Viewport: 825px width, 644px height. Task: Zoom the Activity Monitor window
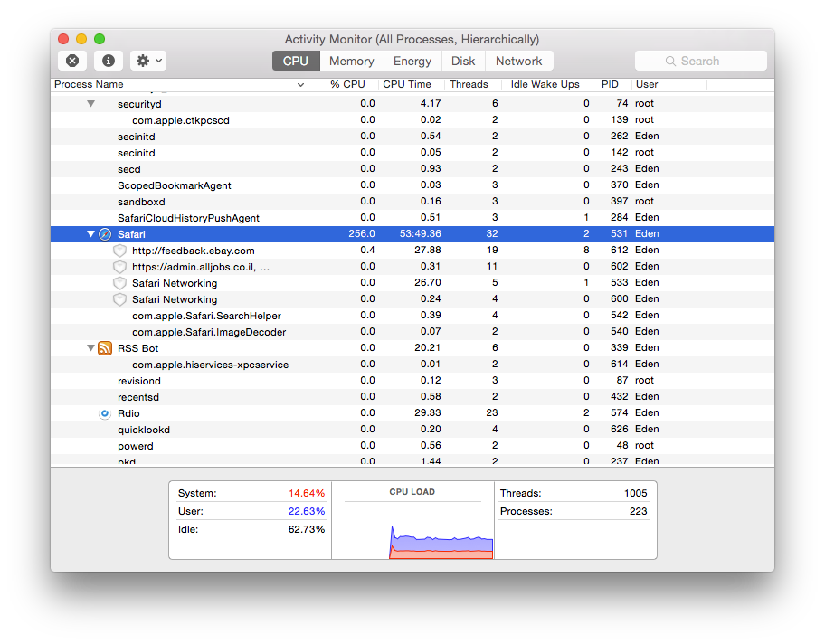[100, 39]
